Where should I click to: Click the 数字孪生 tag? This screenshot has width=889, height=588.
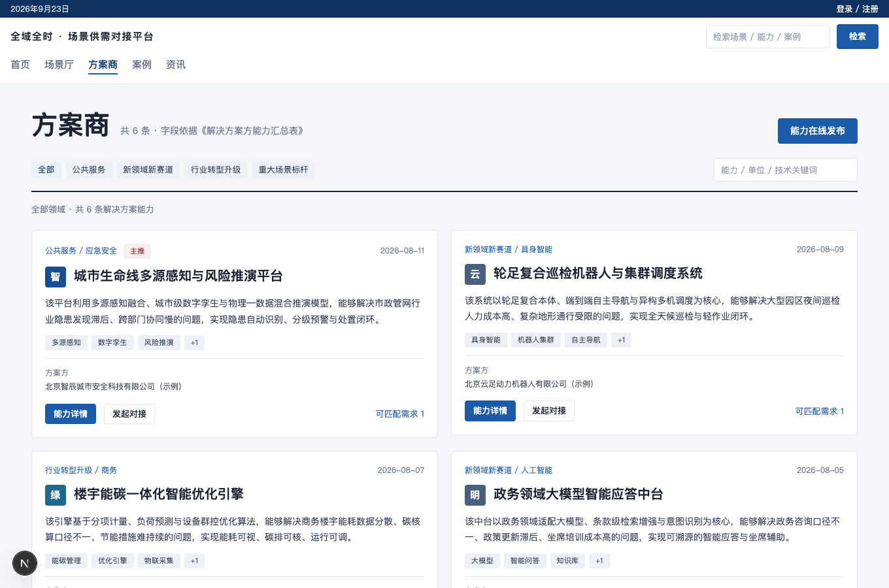click(x=112, y=342)
